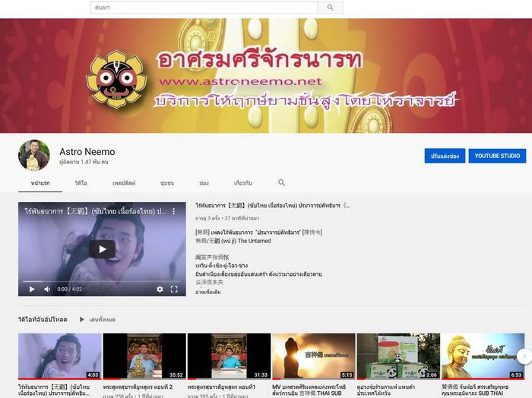The height and width of the screenshot is (398, 532).
Task: Open the 讚佛偈 SUB THAI video title
Action: [x=475, y=390]
